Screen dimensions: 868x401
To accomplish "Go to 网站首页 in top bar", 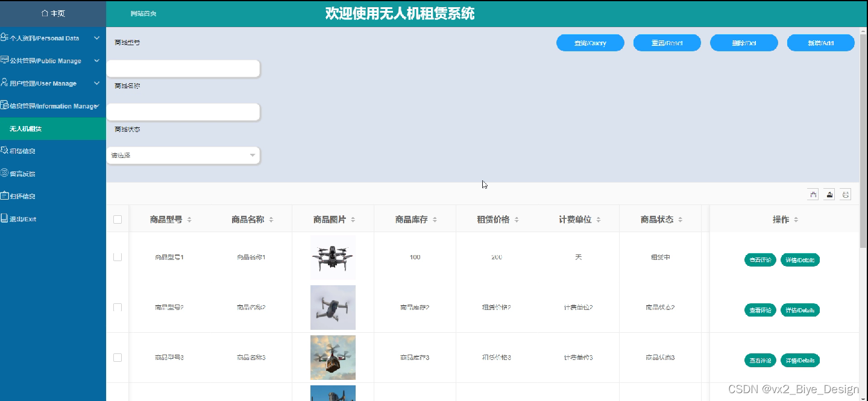I will tap(143, 13).
